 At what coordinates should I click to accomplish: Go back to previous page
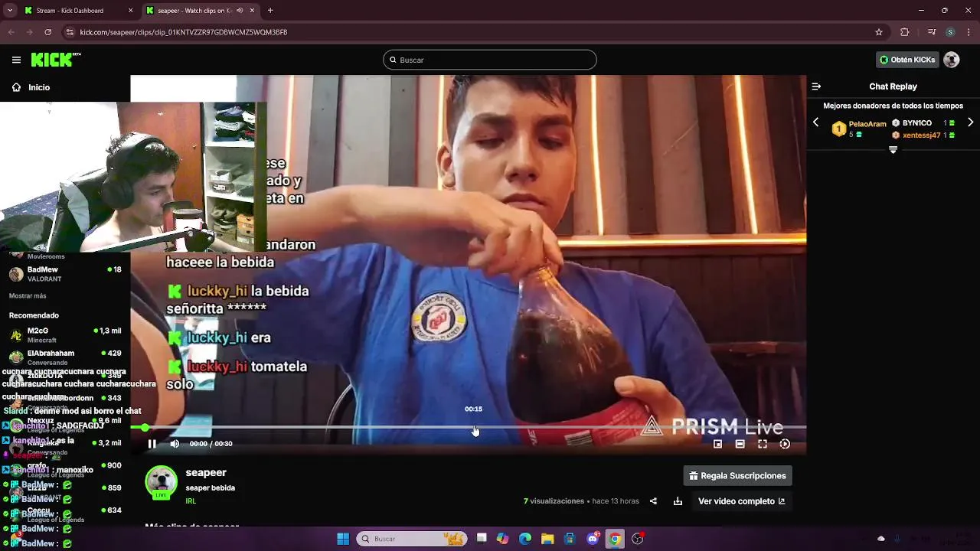(11, 32)
